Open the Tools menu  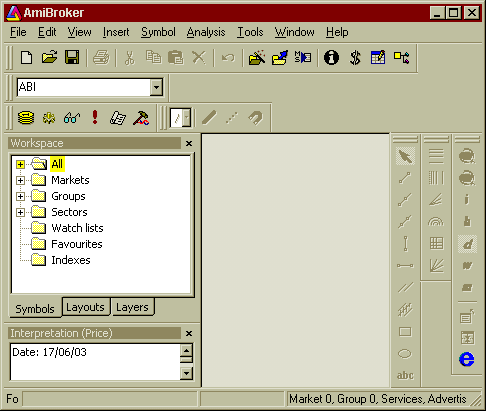[250, 32]
